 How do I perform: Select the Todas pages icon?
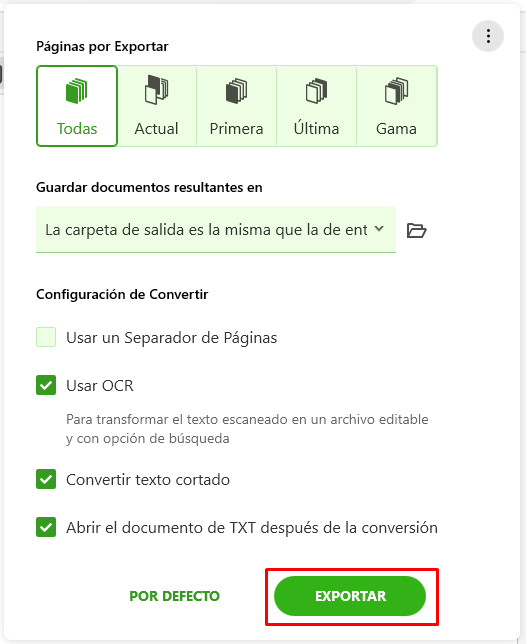(77, 91)
